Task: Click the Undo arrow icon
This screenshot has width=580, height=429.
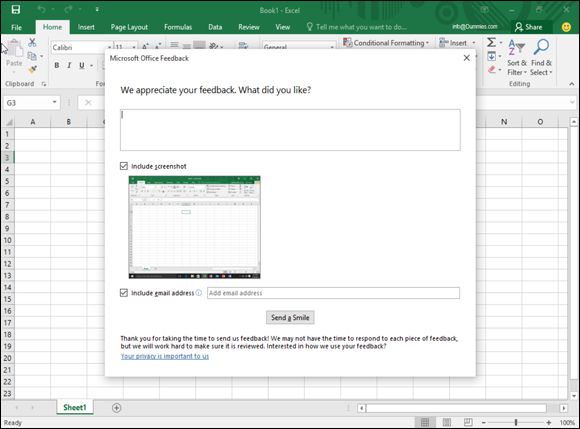Action: tap(41, 10)
